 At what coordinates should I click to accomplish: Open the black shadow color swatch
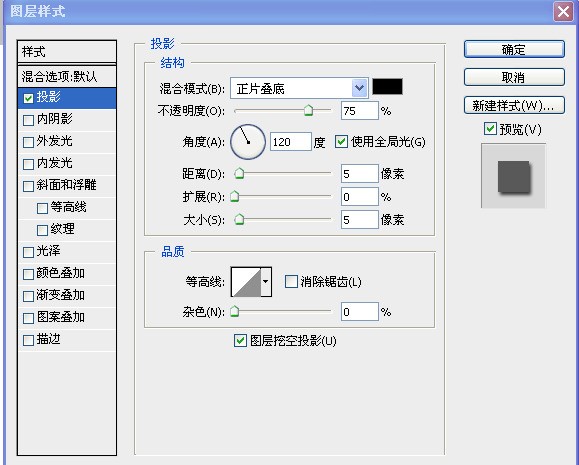coord(387,87)
